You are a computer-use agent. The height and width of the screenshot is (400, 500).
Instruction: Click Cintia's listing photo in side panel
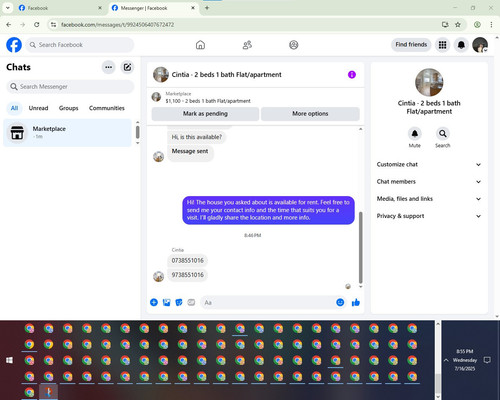[x=429, y=82]
